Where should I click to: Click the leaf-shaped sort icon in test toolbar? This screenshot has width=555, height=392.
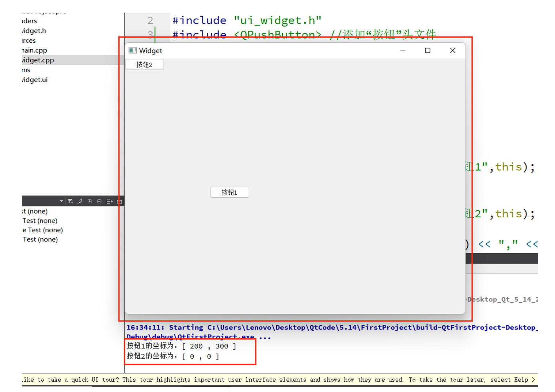point(80,201)
